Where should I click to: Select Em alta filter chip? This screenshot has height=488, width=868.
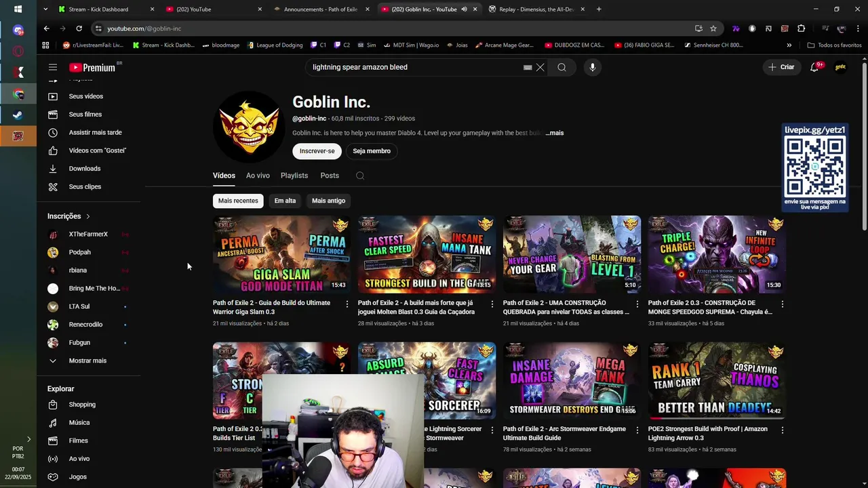285,201
